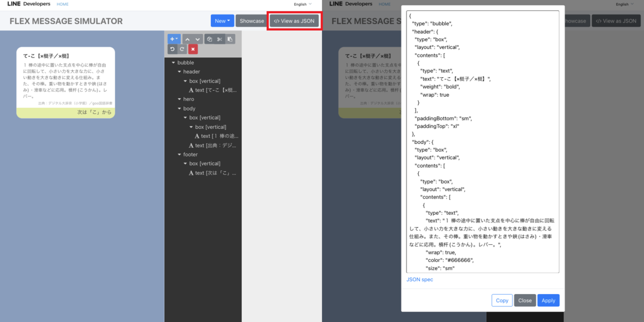Image resolution: width=644 pixels, height=322 pixels.
Task: Paste component with clipboard icon
Action: [230, 39]
